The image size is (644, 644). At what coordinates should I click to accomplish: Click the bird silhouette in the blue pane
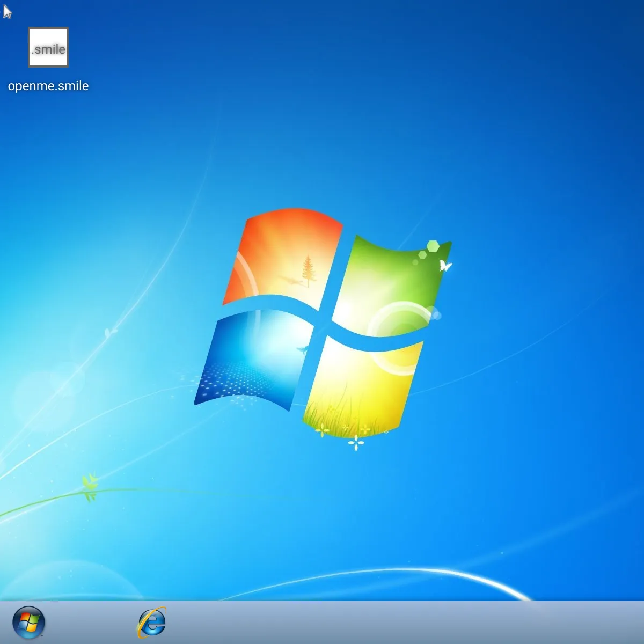[303, 350]
